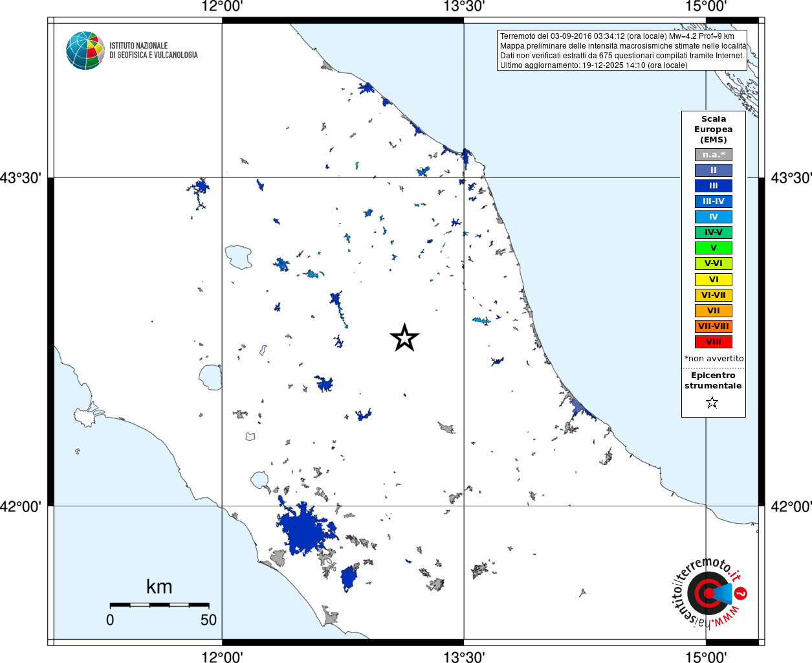Viewport: 812px width, 663px height.
Task: Select the V bright green legend swatch
Action: 714,248
